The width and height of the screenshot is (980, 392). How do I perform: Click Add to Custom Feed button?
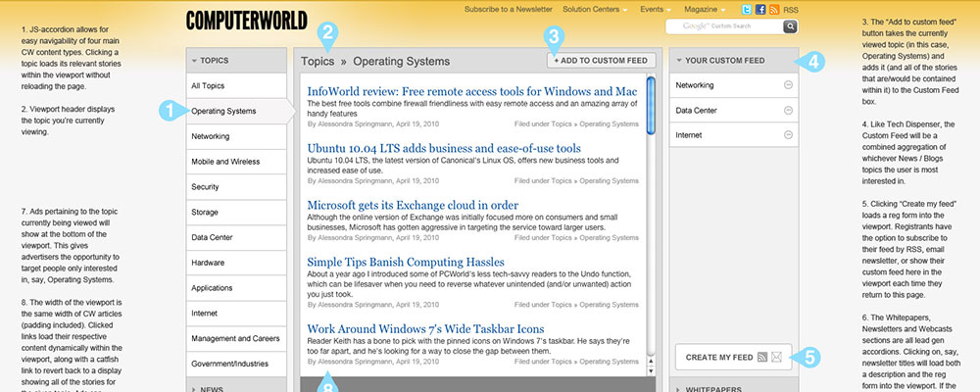click(x=602, y=60)
